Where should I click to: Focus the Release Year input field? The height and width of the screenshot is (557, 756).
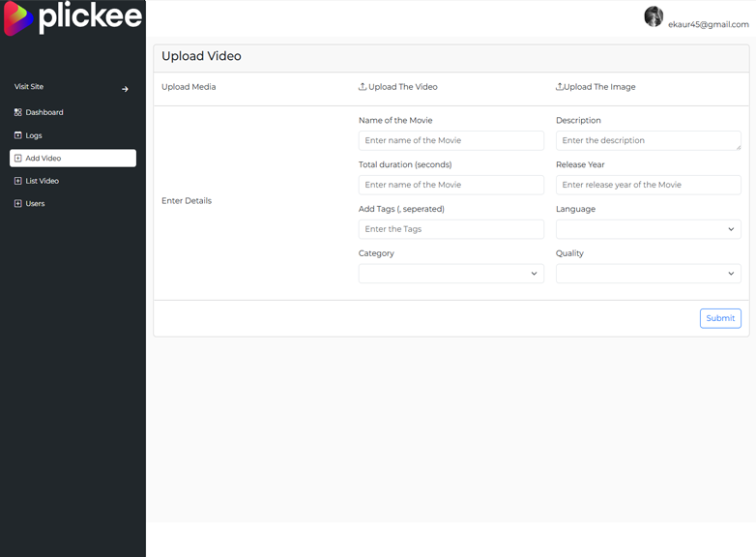(x=648, y=185)
